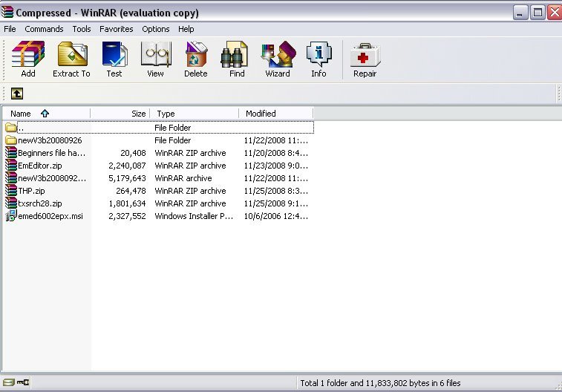Sort by the Name column header
Viewport: 562px width, 392px height.
tap(46, 114)
